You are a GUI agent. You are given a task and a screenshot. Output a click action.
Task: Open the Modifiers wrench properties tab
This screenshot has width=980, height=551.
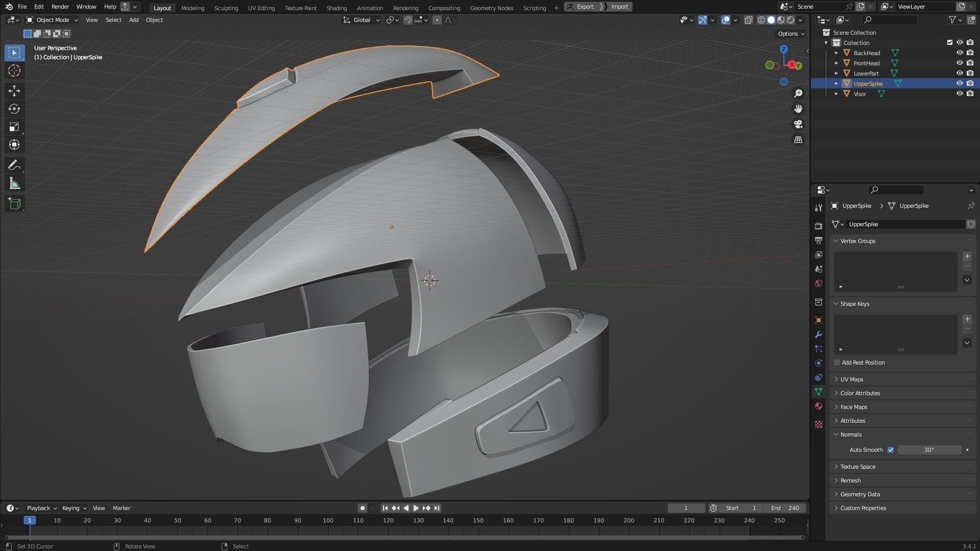click(x=819, y=334)
